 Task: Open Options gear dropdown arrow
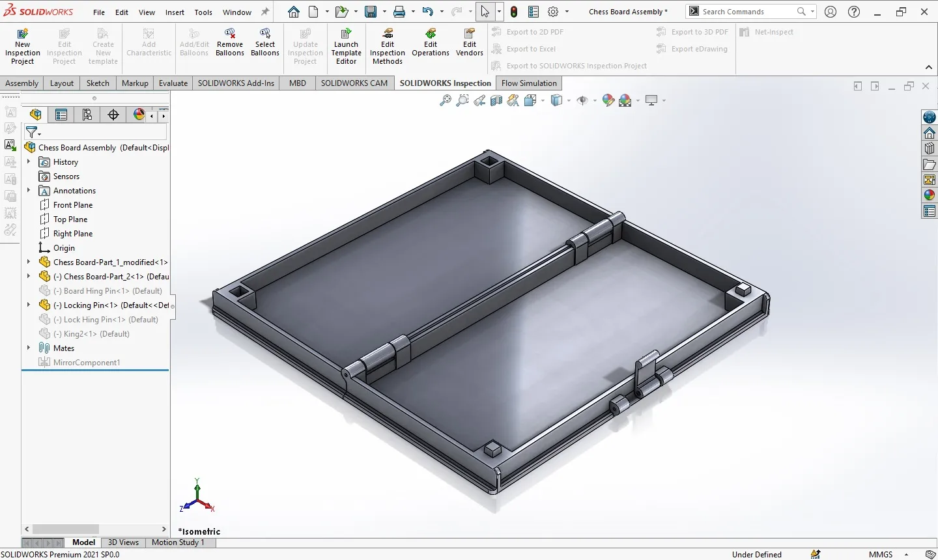(x=567, y=12)
